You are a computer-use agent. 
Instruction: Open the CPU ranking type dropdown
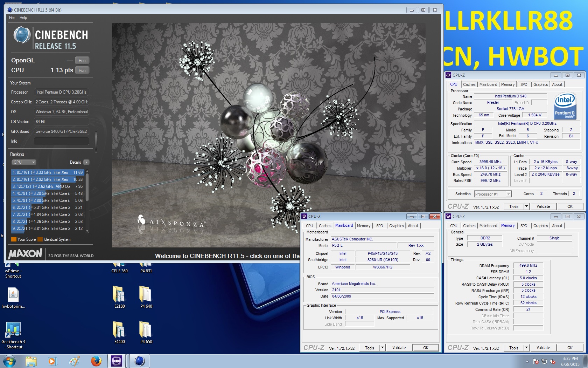24,162
